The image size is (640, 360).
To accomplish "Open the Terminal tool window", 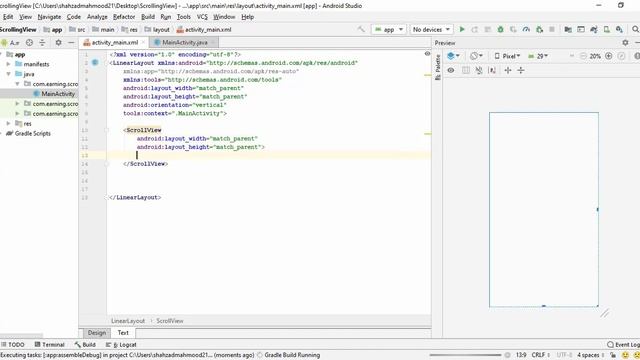I will click(x=50, y=344).
